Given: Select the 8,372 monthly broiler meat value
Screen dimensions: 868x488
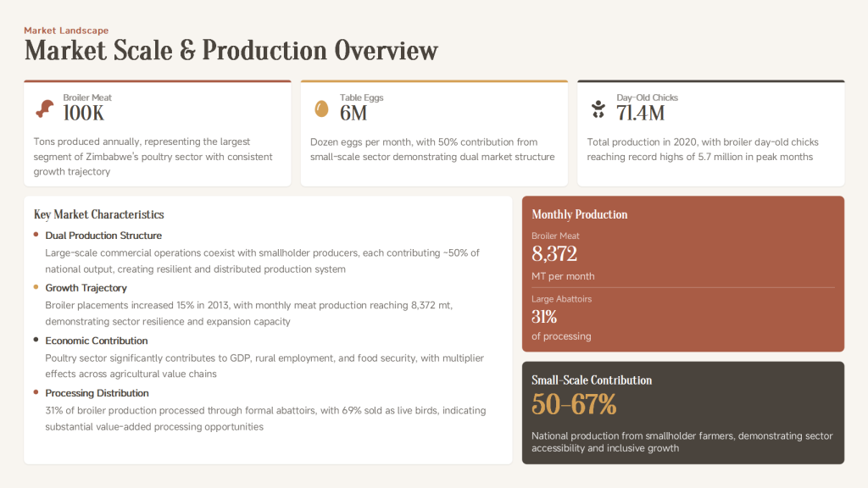Looking at the screenshot, I should point(554,254).
